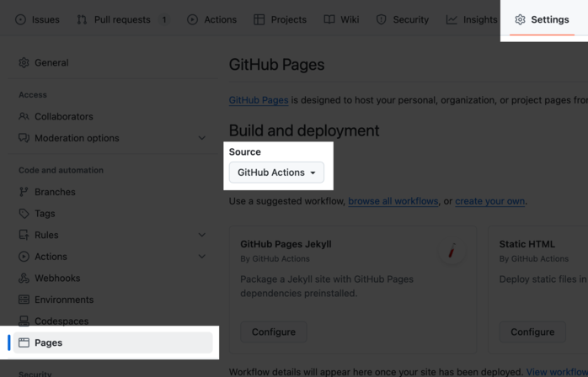The image size is (588, 377).
Task: Click the Jekyll test tube logo
Action: 452,251
